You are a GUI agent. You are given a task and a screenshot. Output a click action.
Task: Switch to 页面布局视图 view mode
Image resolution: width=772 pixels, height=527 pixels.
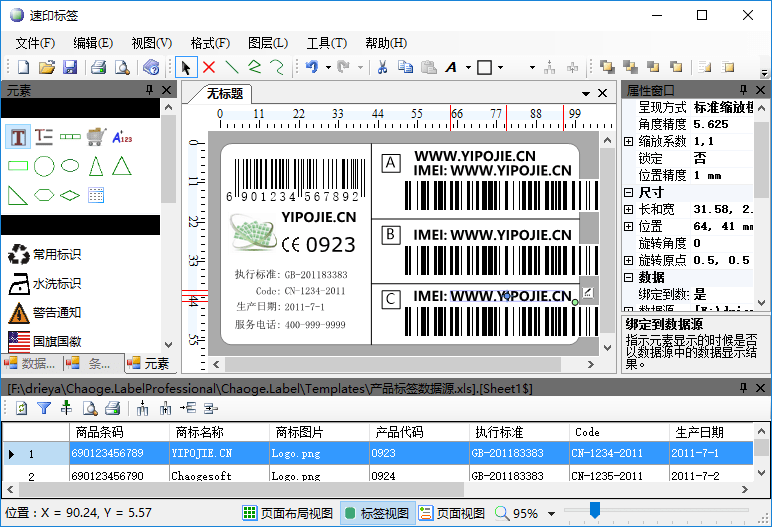pos(288,513)
